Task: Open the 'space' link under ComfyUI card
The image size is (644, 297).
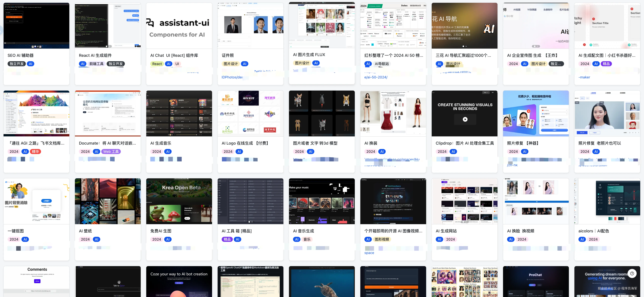Action: [x=369, y=253]
